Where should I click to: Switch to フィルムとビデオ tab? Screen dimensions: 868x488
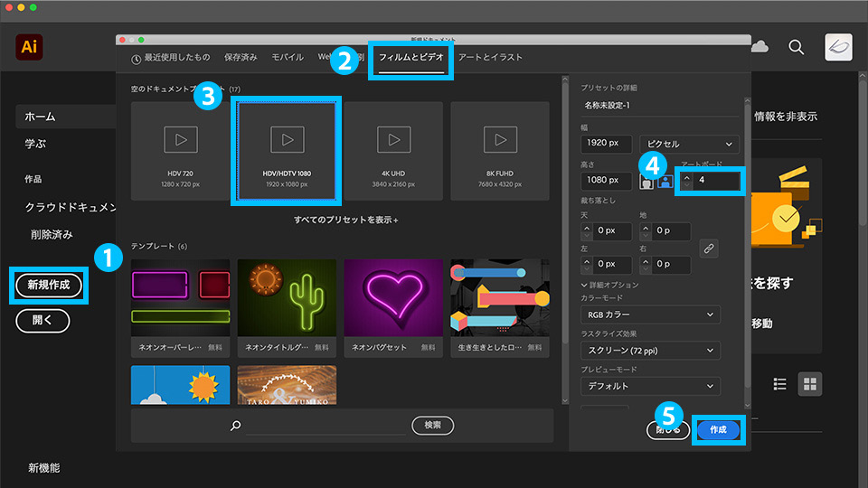click(x=411, y=57)
